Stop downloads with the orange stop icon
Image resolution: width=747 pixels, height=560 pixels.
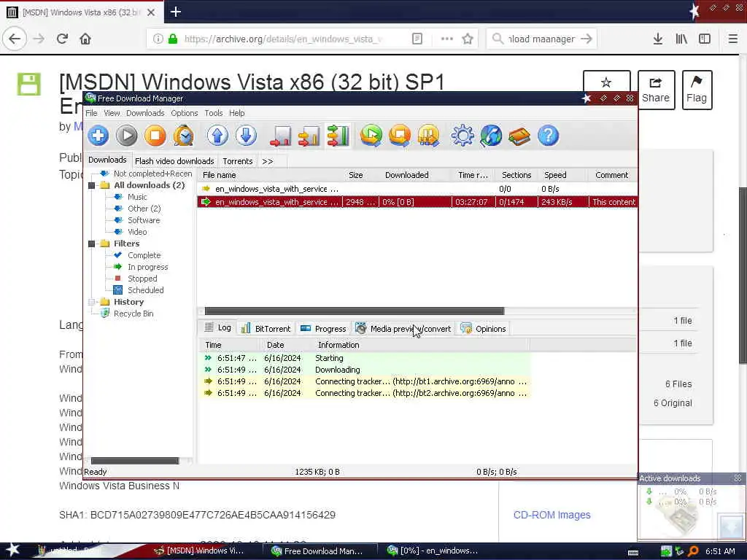pos(155,136)
